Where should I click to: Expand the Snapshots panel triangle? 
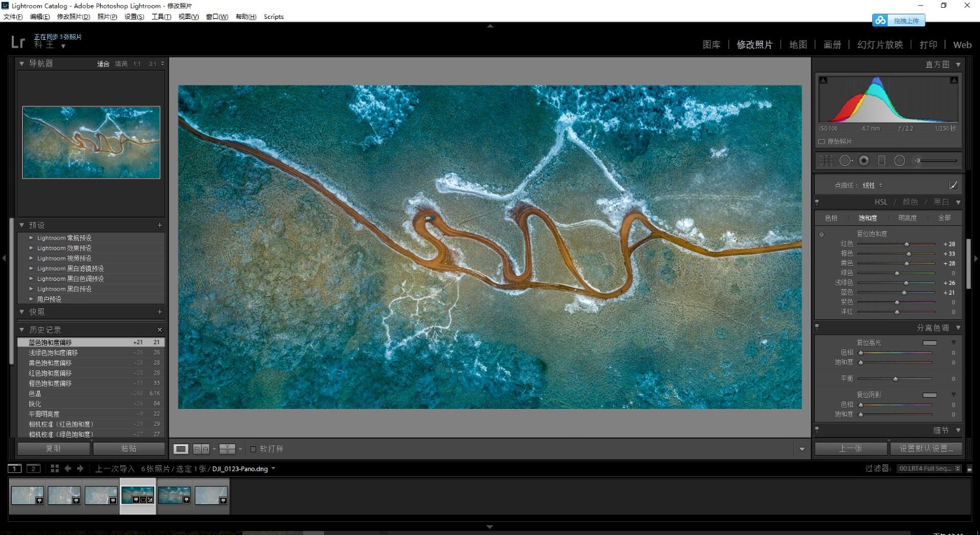point(22,312)
